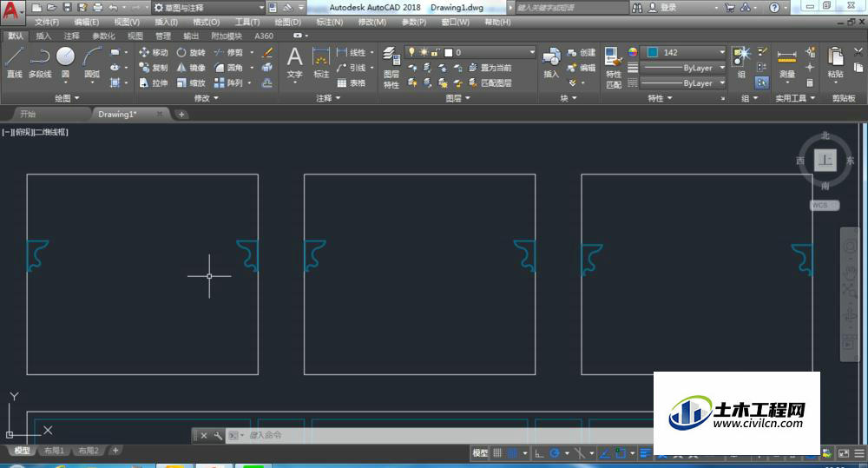This screenshot has height=468, width=868.
Task: Open the File (文件) menu
Action: [x=47, y=23]
